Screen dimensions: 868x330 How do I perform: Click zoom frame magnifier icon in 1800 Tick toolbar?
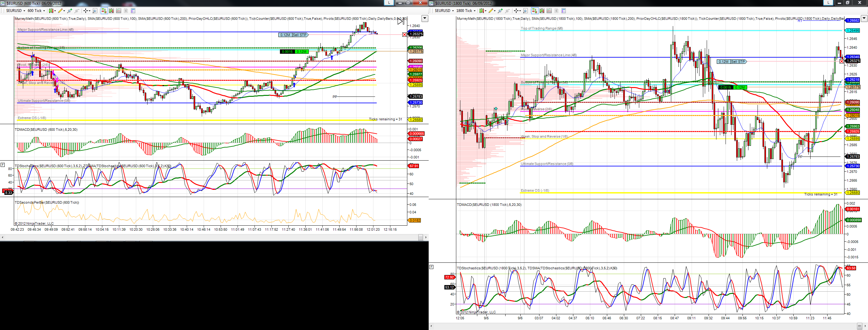525,11
